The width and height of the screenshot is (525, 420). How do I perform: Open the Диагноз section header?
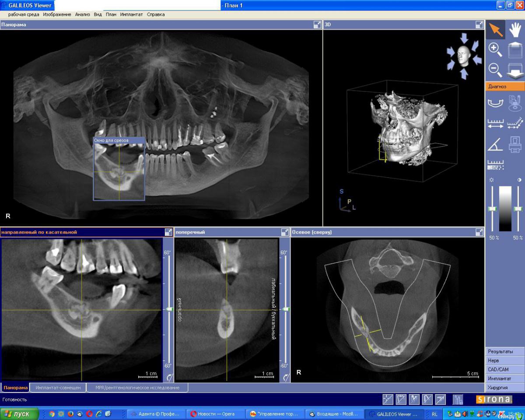click(x=505, y=87)
